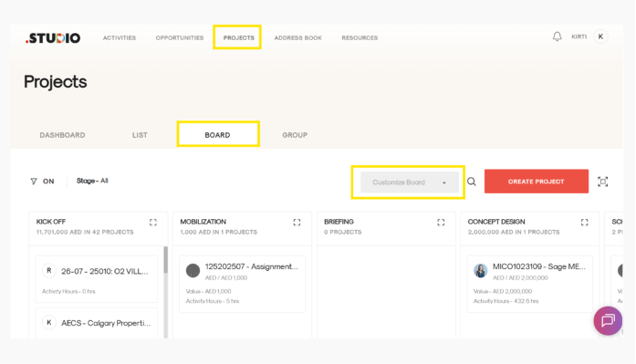
Task: Click 'Value - AED 2,000,000' text
Action: pos(503,291)
